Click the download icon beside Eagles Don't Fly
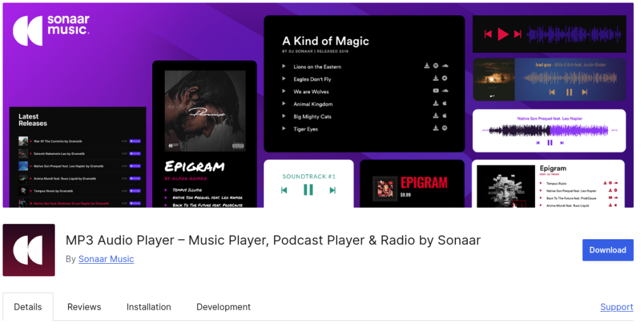The image size is (644, 328). (436, 78)
